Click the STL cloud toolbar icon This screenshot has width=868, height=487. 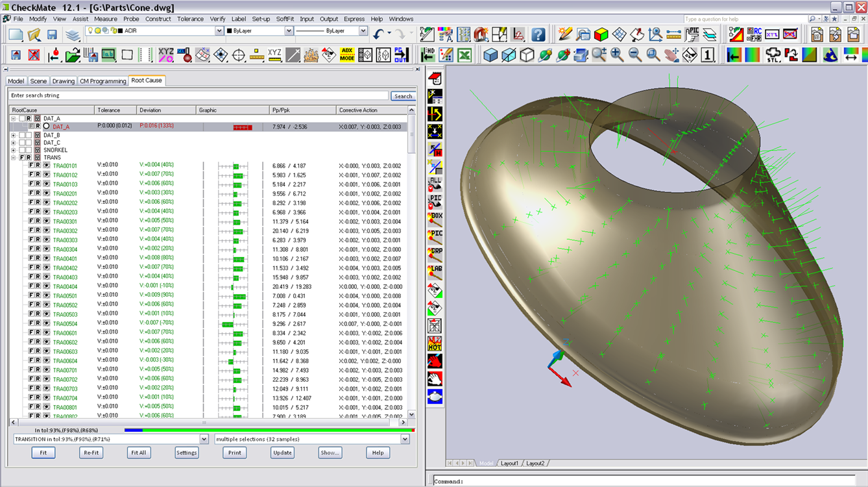pyautogui.click(x=773, y=55)
